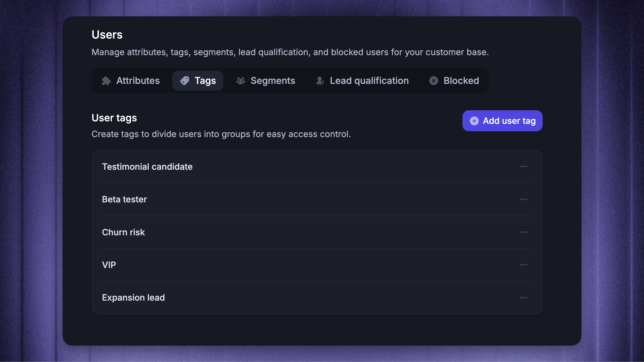
Task: Select the Testimonial candidate tag row
Action: (317, 167)
